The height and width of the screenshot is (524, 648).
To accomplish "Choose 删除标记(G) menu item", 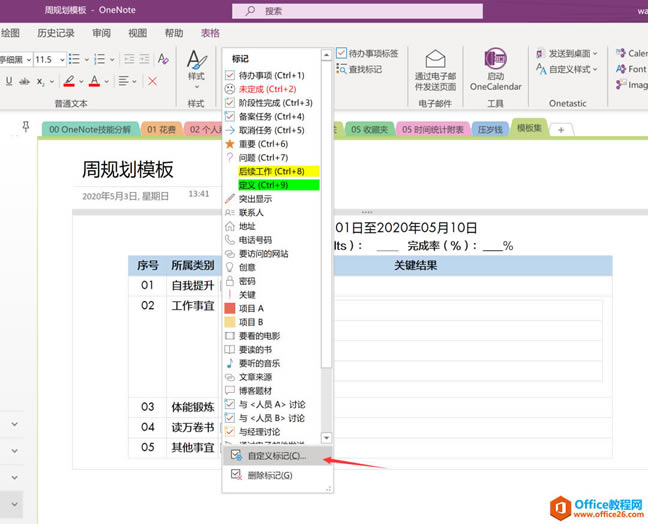I will (277, 475).
